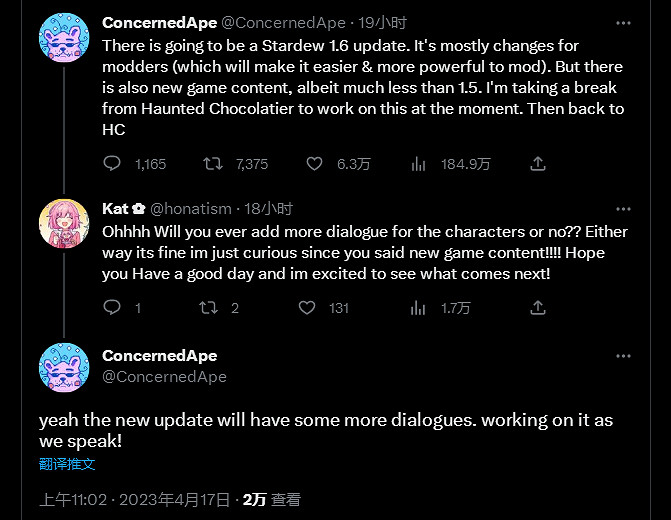Retweet the Stardew 1.6 update tweet
The width and height of the screenshot is (671, 520).
tap(213, 163)
